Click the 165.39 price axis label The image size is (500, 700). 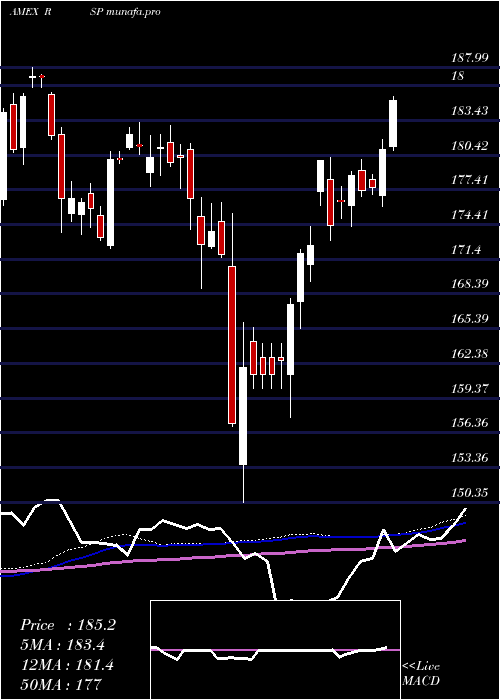click(470, 319)
